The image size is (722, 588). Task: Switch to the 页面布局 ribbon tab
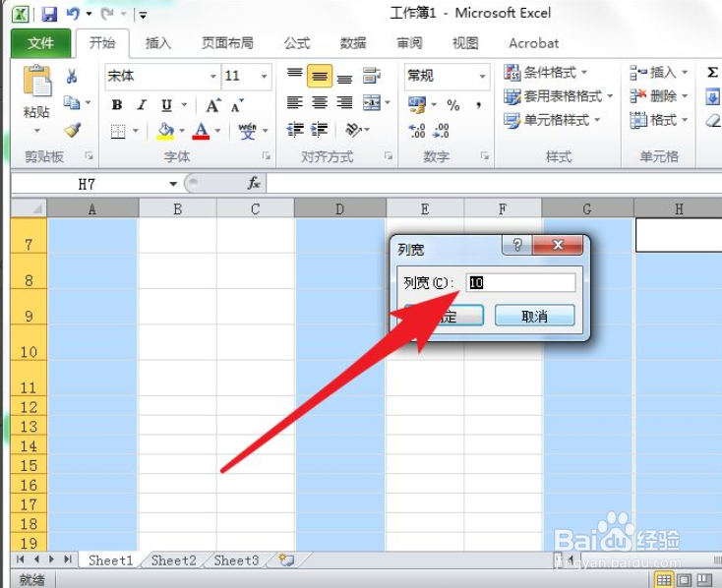(x=227, y=43)
